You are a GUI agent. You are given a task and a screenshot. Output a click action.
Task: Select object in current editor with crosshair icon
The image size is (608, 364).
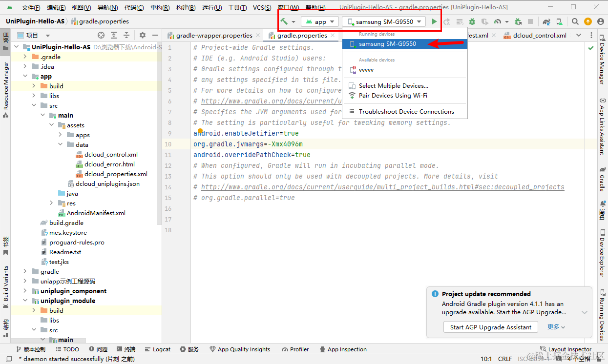tap(101, 35)
